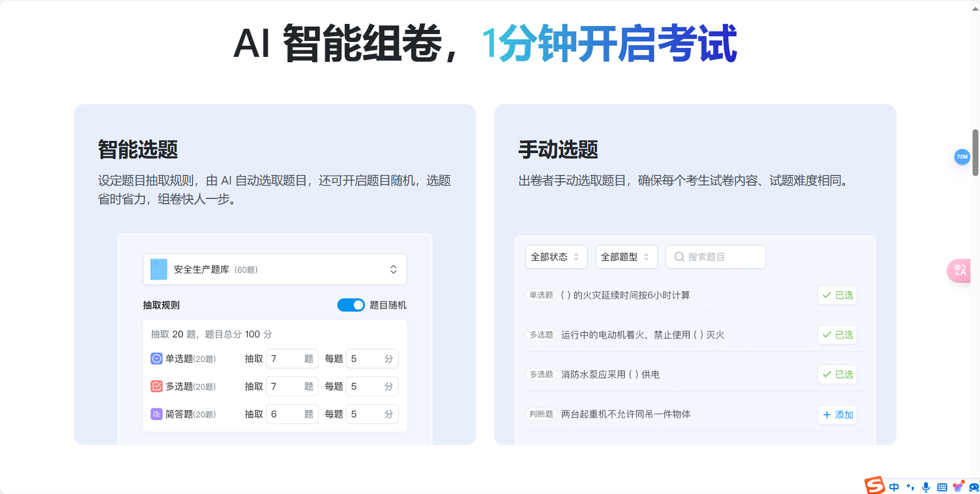Toggle Chinese/English with the 中 icon

[894, 487]
